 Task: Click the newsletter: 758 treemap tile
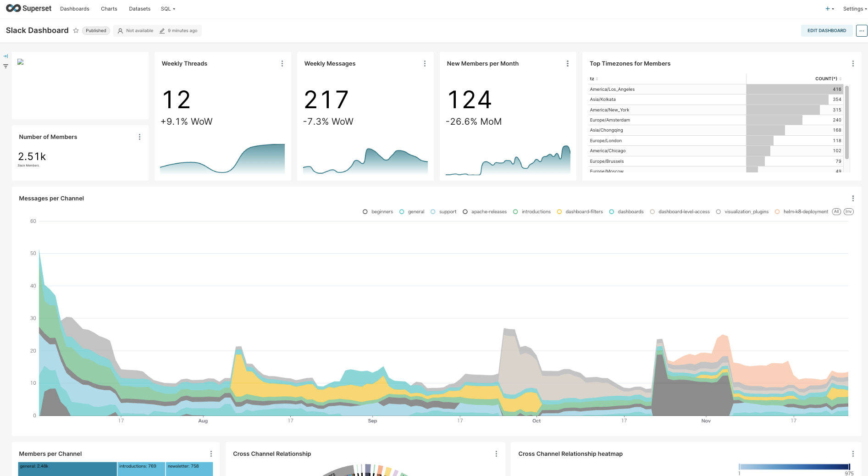[x=189, y=469]
